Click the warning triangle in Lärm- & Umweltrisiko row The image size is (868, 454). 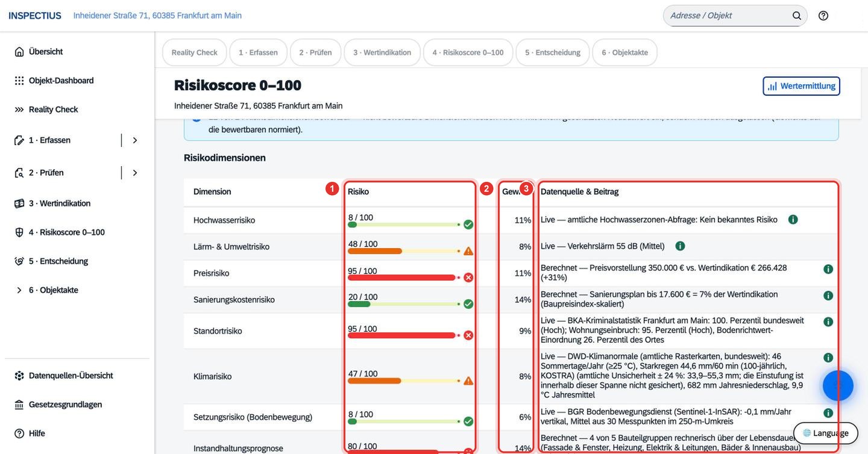pyautogui.click(x=468, y=251)
